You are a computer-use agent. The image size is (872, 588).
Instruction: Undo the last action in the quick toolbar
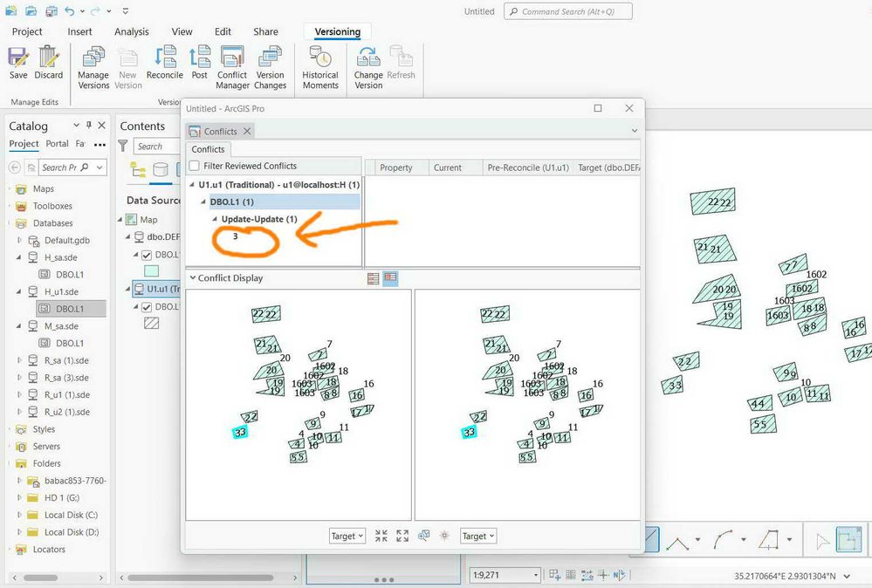tap(69, 11)
